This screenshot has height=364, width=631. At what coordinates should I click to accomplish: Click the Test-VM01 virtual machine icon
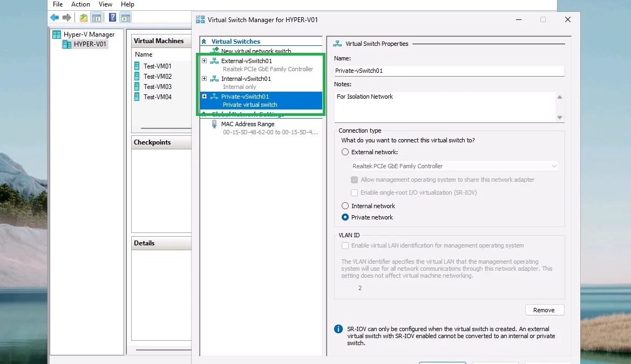[137, 66]
